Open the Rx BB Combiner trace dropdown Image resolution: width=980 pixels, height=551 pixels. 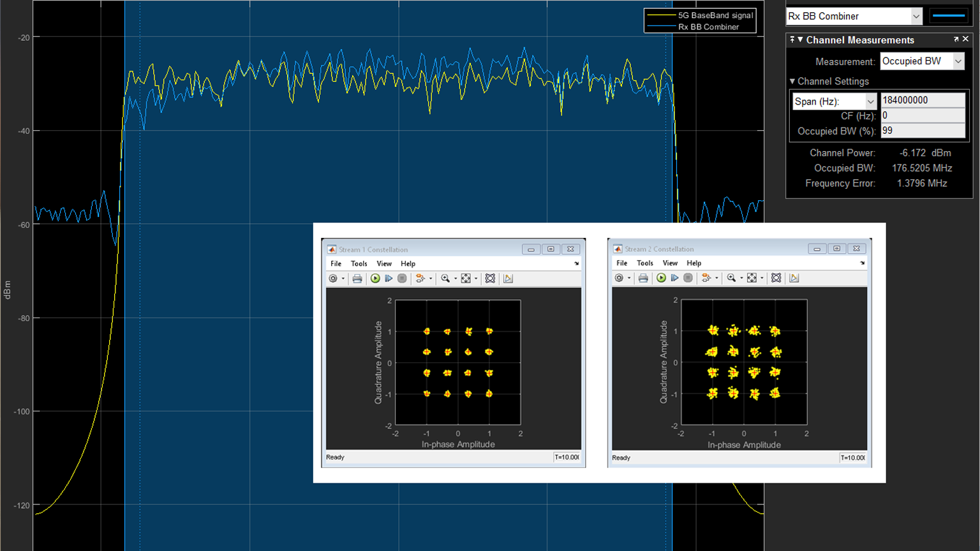coord(916,17)
